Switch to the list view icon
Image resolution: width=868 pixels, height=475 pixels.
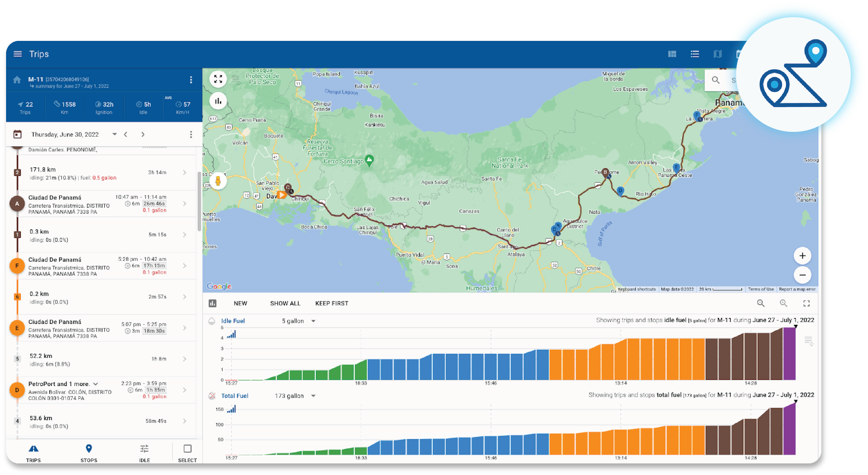pyautogui.click(x=694, y=54)
